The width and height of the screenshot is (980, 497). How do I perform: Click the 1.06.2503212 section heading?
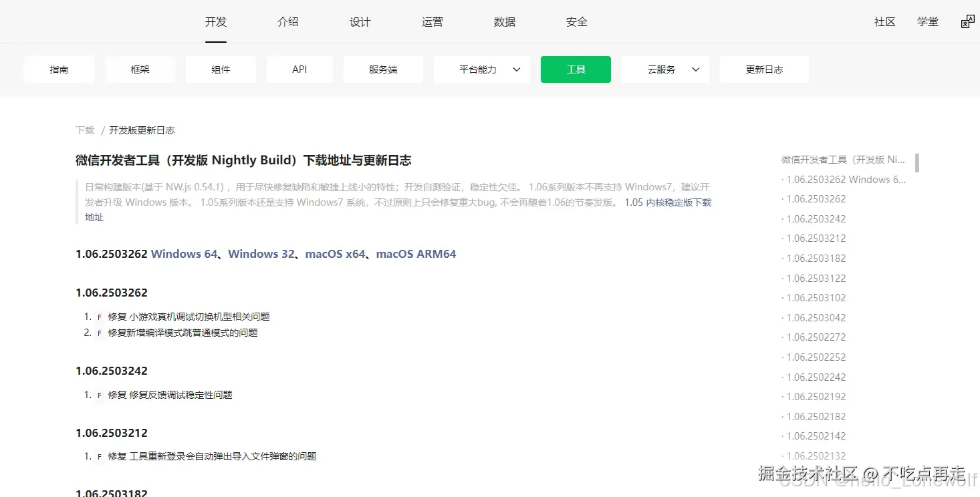112,433
